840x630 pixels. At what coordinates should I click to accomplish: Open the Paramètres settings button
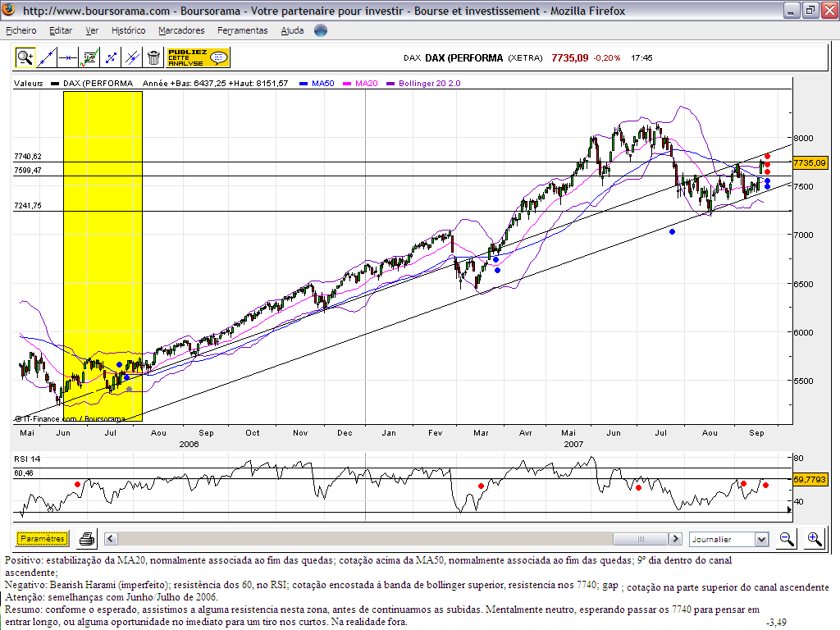(x=43, y=538)
